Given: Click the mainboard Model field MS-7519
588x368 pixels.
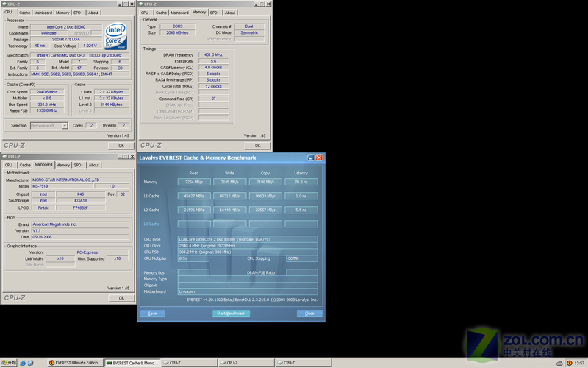Looking at the screenshot, I should pyautogui.click(x=62, y=186).
